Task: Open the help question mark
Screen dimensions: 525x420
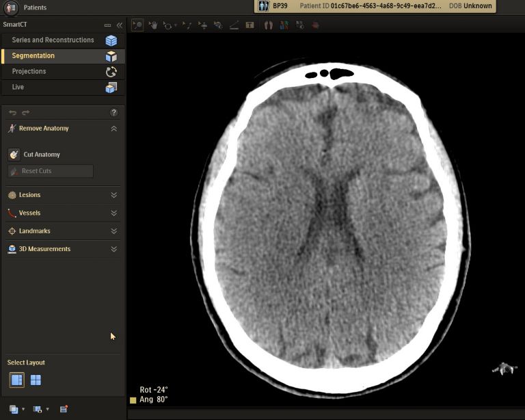Action: (x=114, y=113)
